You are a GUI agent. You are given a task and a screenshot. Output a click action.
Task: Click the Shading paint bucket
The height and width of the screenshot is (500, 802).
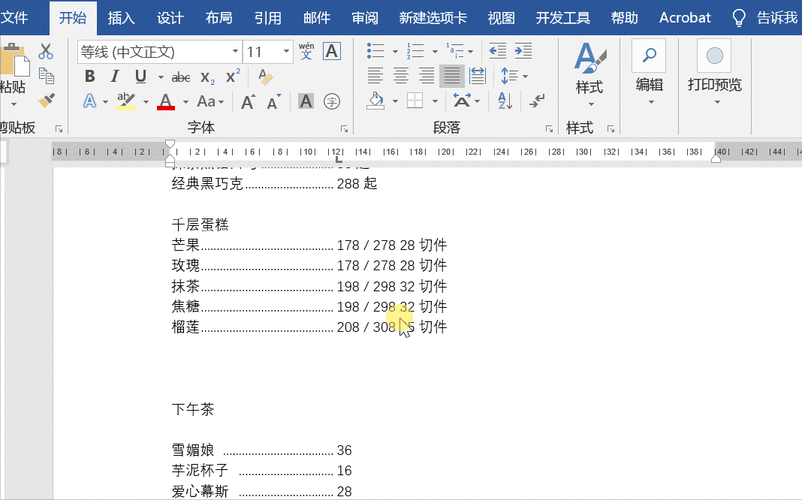376,101
